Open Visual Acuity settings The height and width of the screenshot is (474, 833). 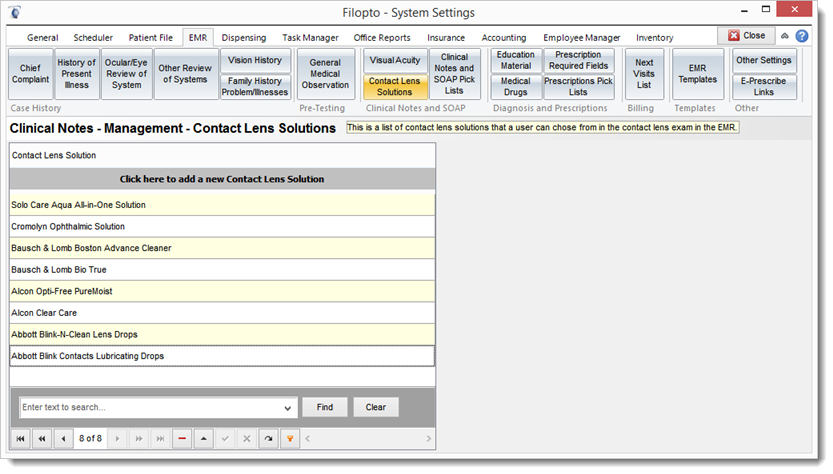point(395,61)
